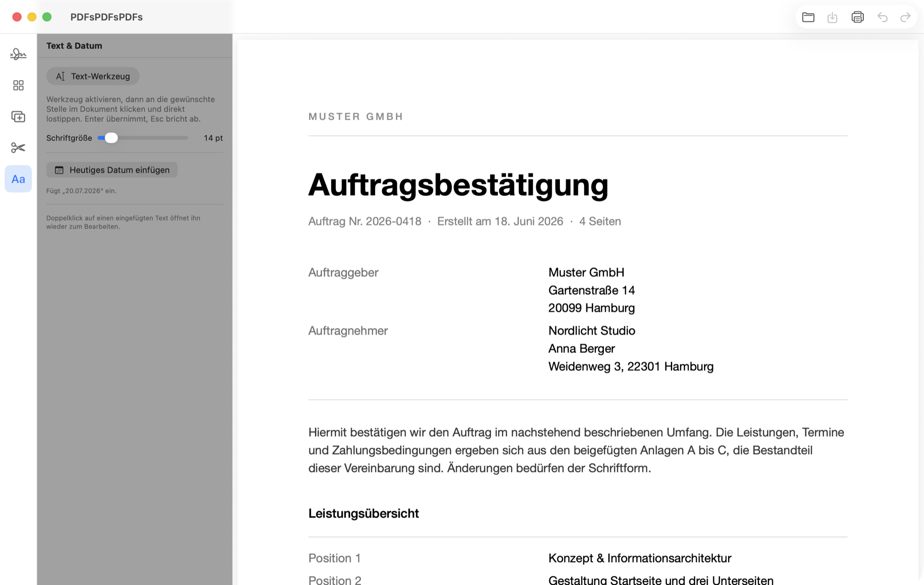This screenshot has width=924, height=585.
Task: Print the document via printer icon
Action: [x=857, y=17]
